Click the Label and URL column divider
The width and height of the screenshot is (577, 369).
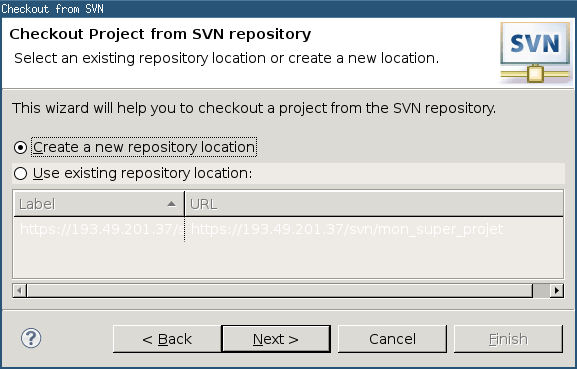click(x=184, y=204)
